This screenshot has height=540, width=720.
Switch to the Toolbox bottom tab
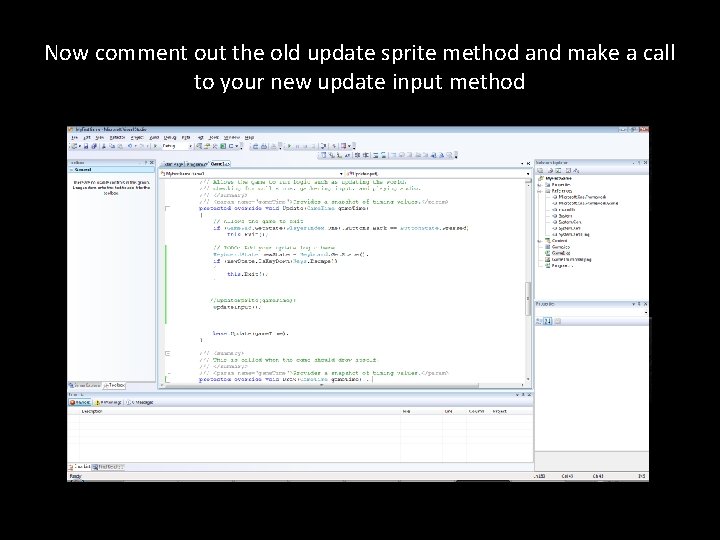pos(114,385)
